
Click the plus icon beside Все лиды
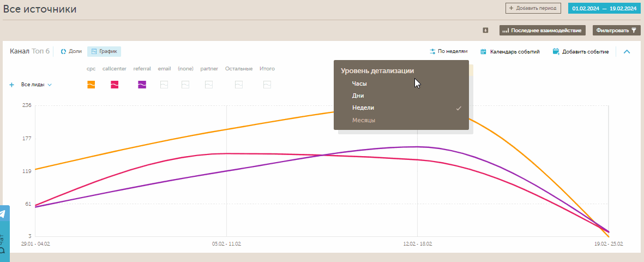[x=12, y=85]
